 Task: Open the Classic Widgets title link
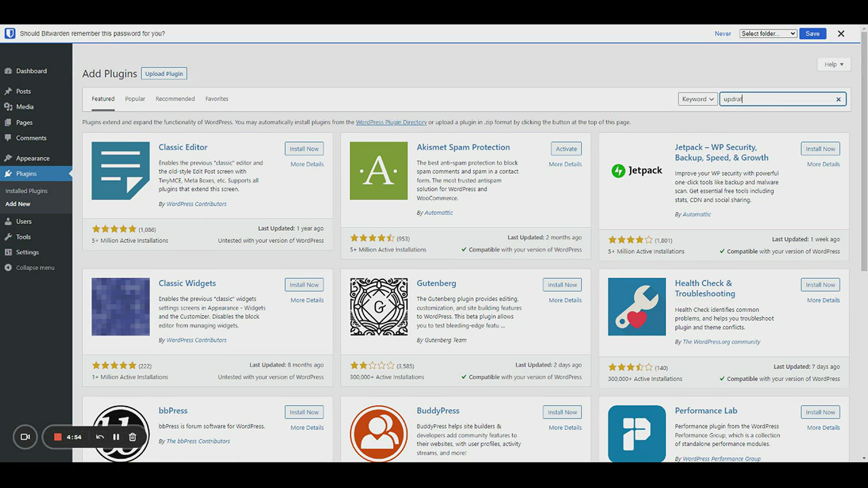click(187, 283)
